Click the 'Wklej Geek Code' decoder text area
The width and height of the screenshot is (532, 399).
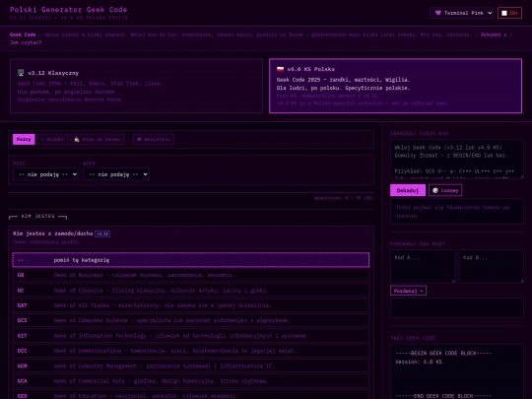(x=457, y=160)
